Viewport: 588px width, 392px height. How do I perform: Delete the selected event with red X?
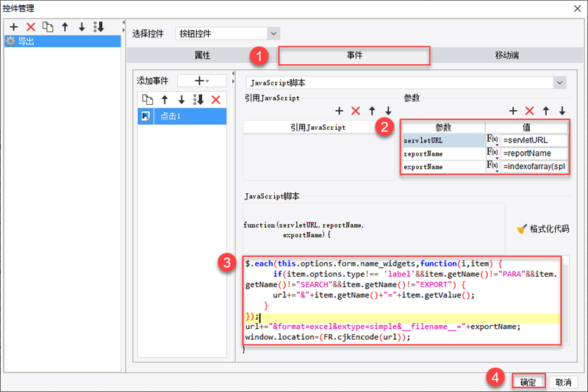coord(215,100)
